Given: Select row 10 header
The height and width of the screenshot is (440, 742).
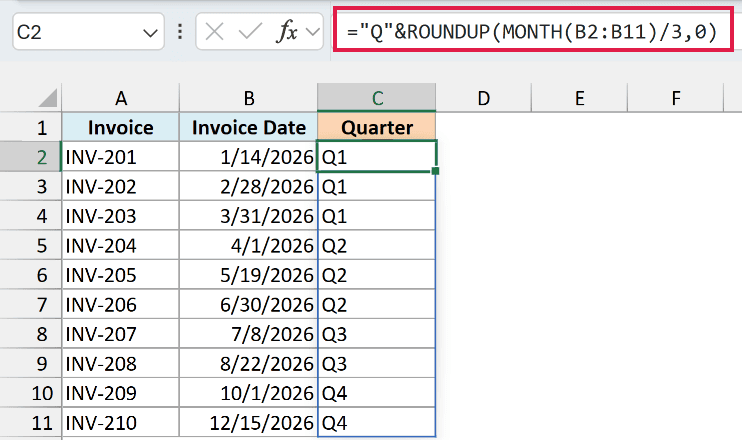Looking at the screenshot, I should click(x=31, y=393).
